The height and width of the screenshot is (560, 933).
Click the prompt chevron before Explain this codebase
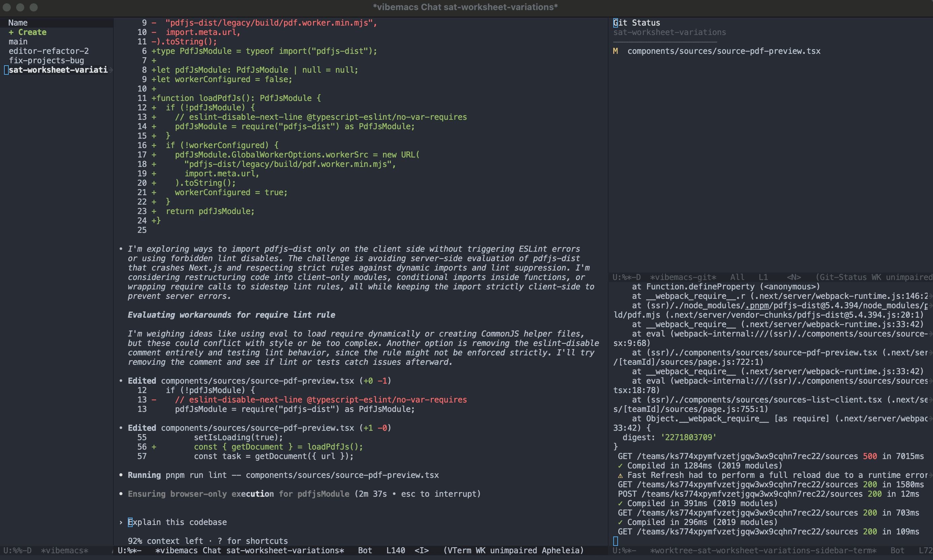[121, 522]
